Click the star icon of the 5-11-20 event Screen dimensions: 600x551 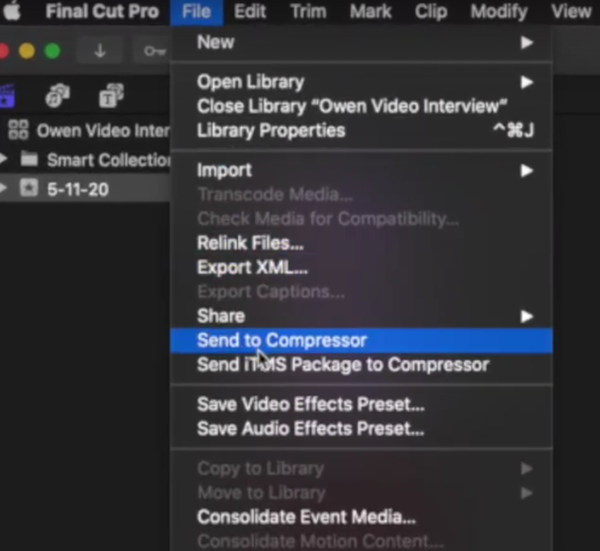[29, 188]
